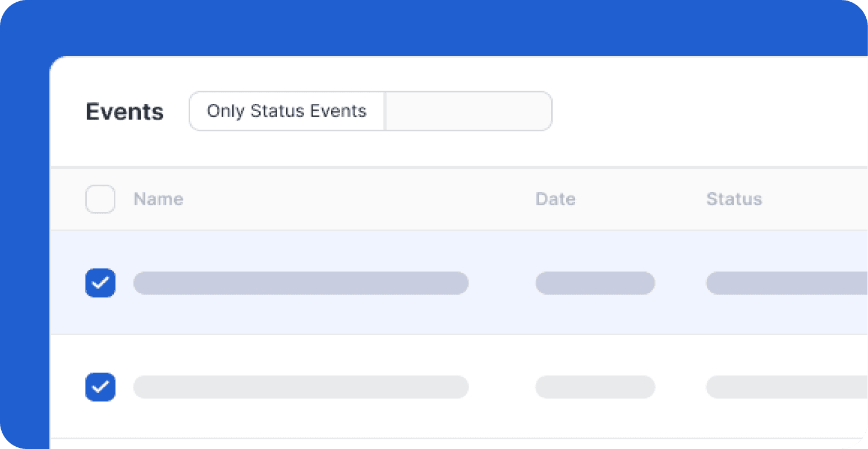Image resolution: width=868 pixels, height=449 pixels.
Task: Open the name placeholder in highlighted row
Action: click(301, 283)
